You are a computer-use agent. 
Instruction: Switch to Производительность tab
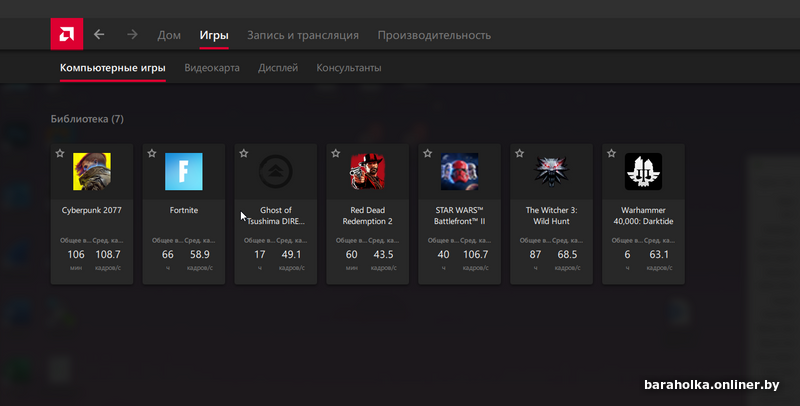pos(434,35)
